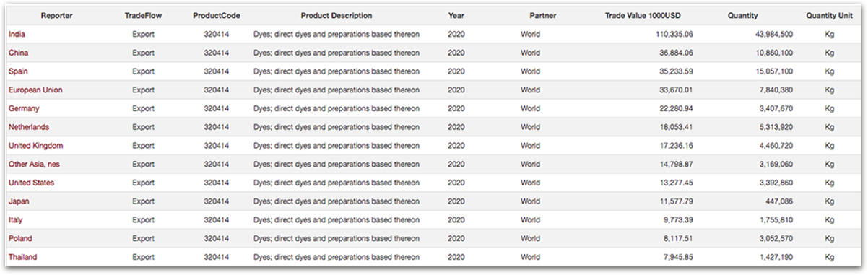Open the India reporter link

17,34
